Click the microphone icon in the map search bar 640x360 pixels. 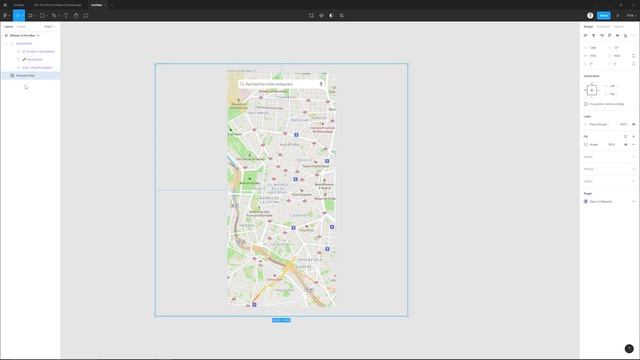tap(321, 84)
